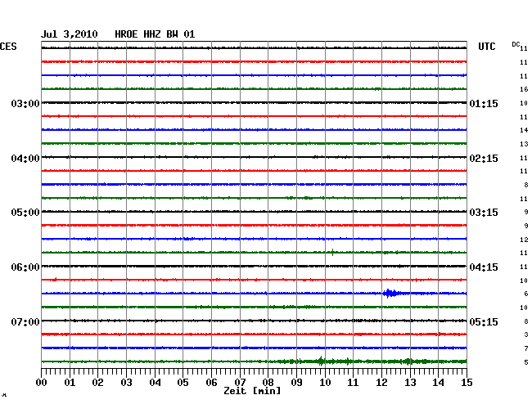Viewport: 532px width, 404px height.
Task: Select the 05:00 local time label
Action: (x=25, y=213)
